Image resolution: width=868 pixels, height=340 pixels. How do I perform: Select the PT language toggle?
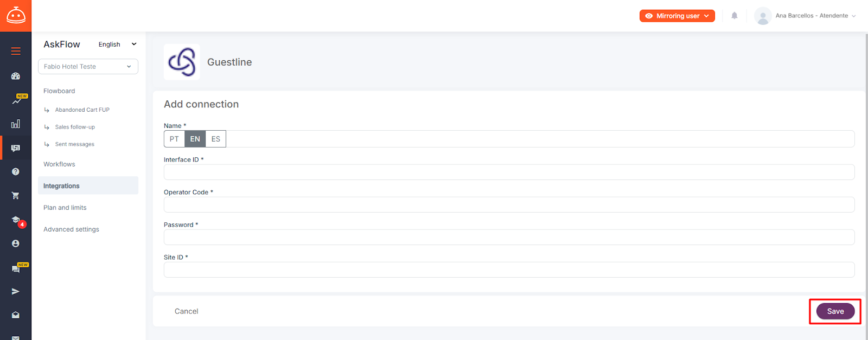click(174, 139)
